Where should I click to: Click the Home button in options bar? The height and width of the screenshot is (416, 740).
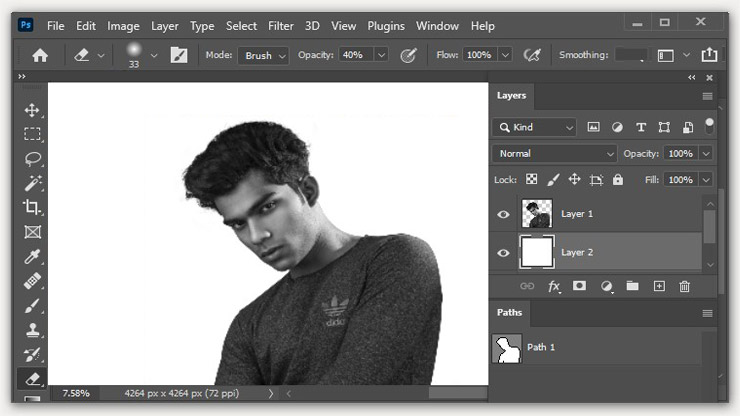40,55
